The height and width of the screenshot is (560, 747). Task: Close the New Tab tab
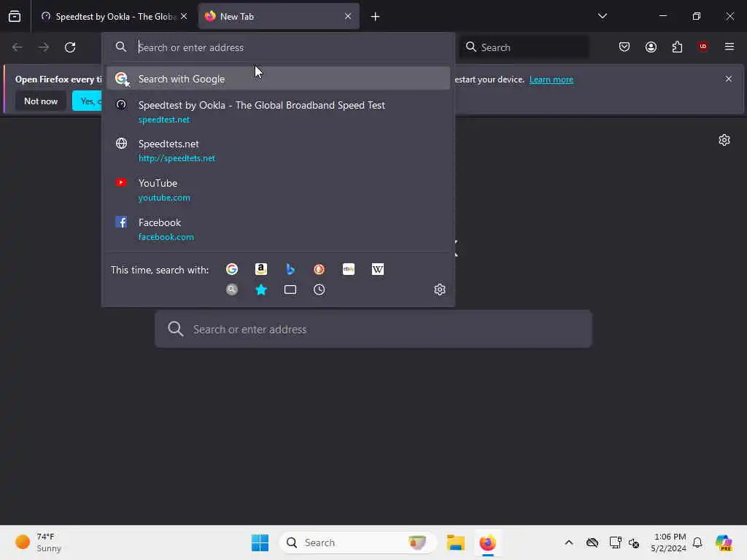[348, 17]
